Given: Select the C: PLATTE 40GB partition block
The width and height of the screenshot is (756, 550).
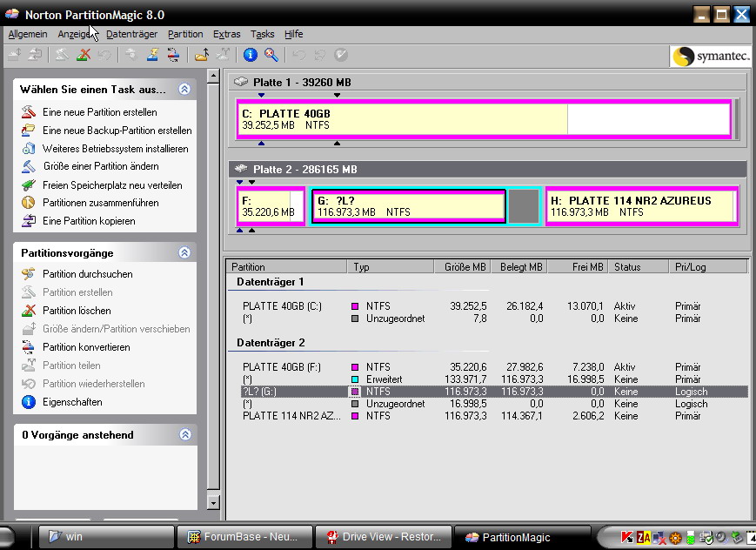Looking at the screenshot, I should click(x=484, y=119).
